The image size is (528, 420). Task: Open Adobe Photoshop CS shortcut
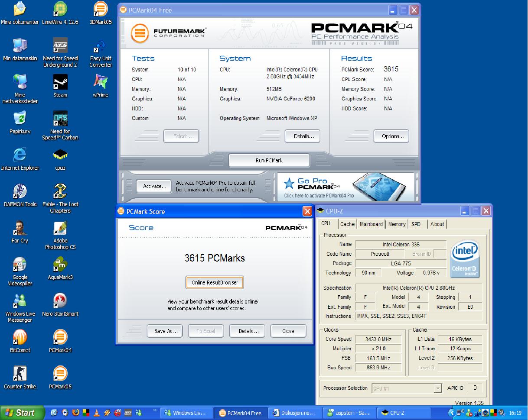pyautogui.click(x=60, y=235)
